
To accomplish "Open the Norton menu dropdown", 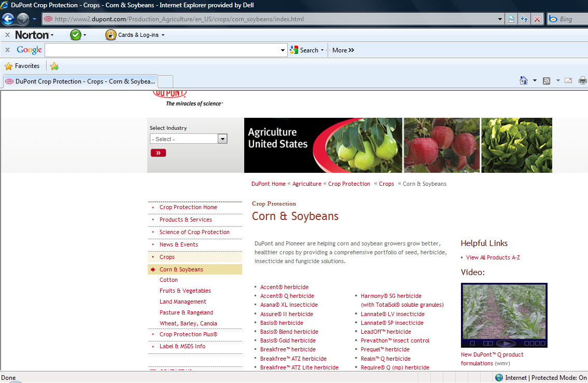I will point(34,35).
